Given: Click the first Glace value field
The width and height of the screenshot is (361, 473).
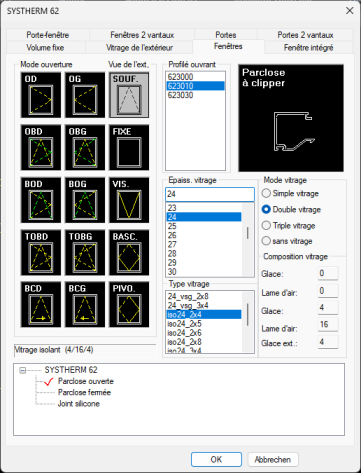Looking at the screenshot, I should (328, 273).
